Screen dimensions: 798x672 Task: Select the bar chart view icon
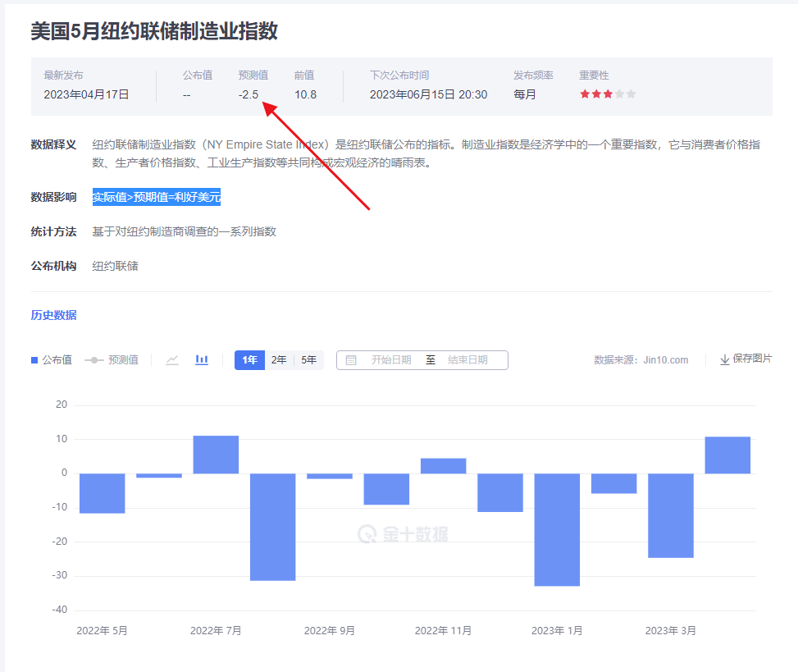(201, 359)
